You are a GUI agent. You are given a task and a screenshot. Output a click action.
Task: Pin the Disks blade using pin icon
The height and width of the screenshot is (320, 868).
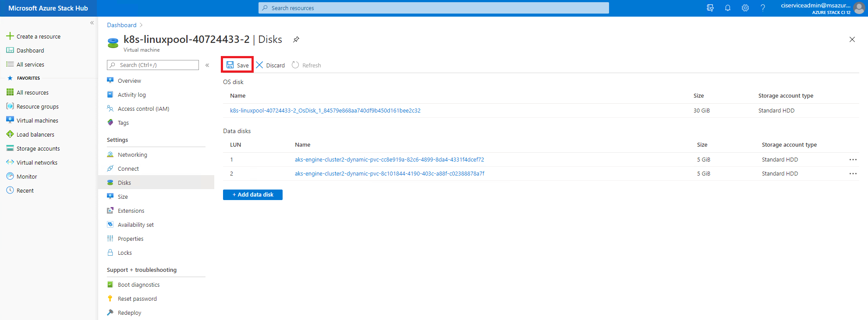click(296, 39)
